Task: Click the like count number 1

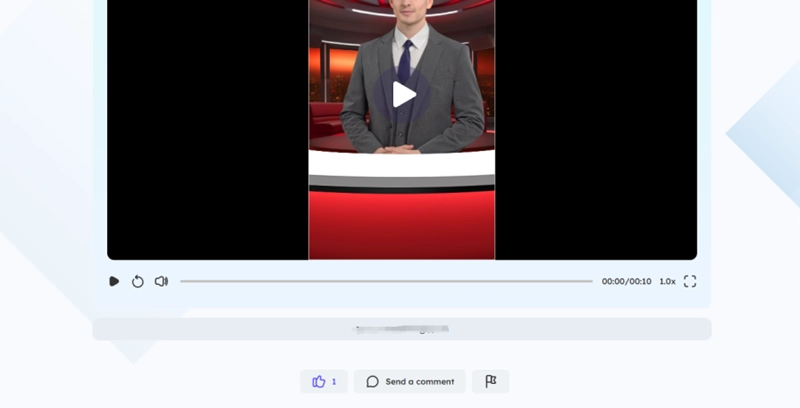Action: click(334, 381)
